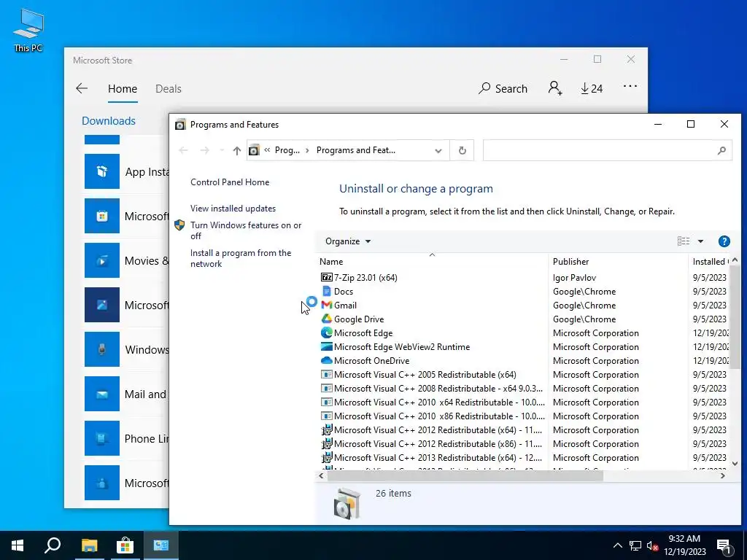
Task: Click the horizontal scrollbar thumb
Action: [465, 475]
